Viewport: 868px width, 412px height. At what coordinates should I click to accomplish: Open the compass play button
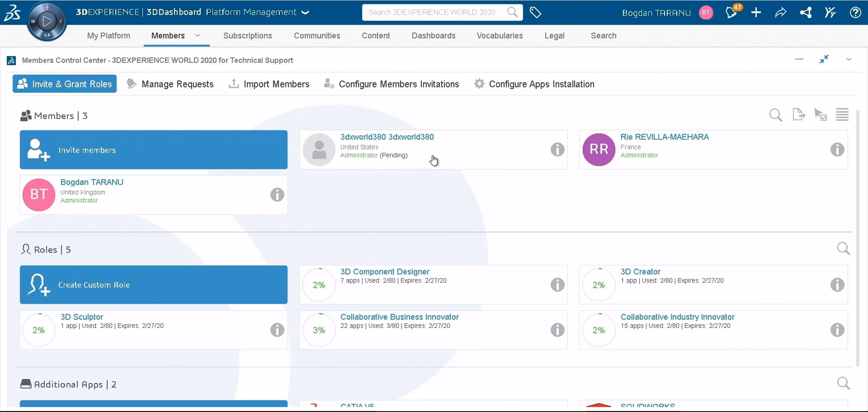coord(47,21)
